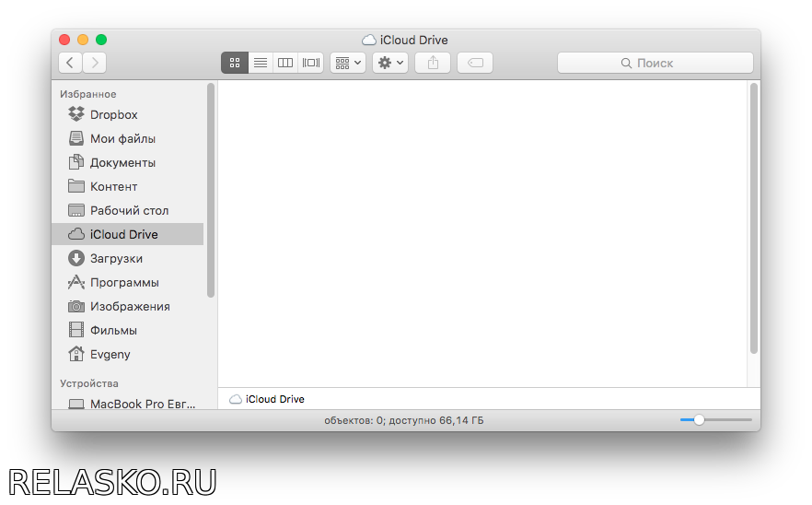Open the Evgeny home folder
Viewport: 812px width, 505px height.
pyautogui.click(x=110, y=355)
